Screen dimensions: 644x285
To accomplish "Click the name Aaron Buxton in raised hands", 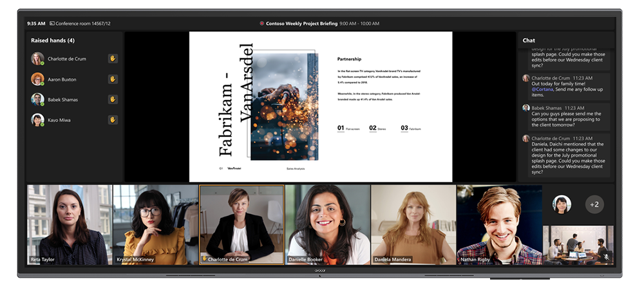I will click(62, 79).
